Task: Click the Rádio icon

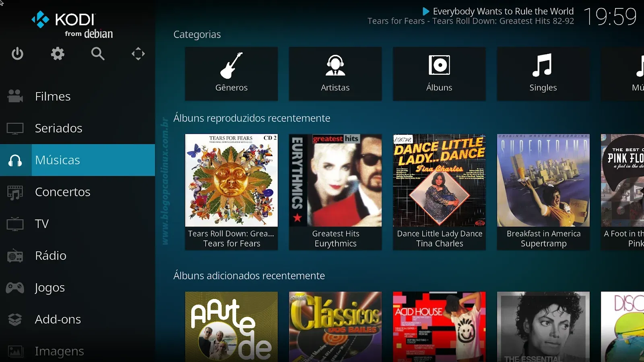Action: point(15,256)
